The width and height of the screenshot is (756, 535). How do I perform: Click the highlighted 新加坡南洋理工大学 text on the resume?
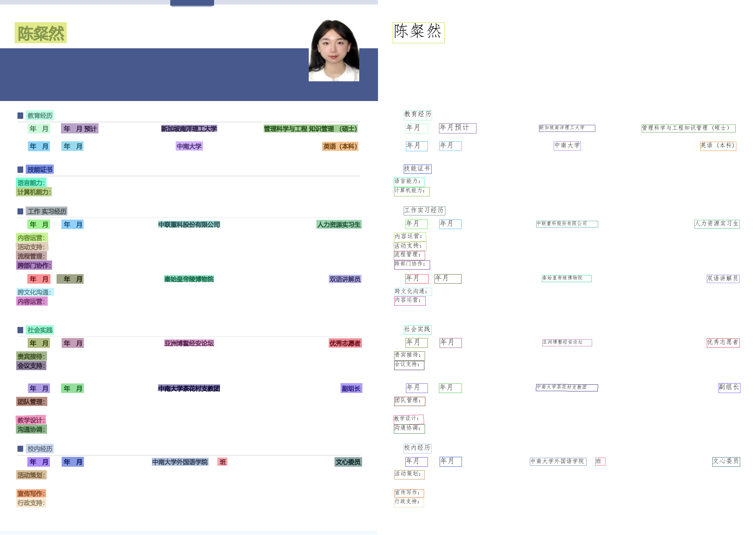coord(189,129)
